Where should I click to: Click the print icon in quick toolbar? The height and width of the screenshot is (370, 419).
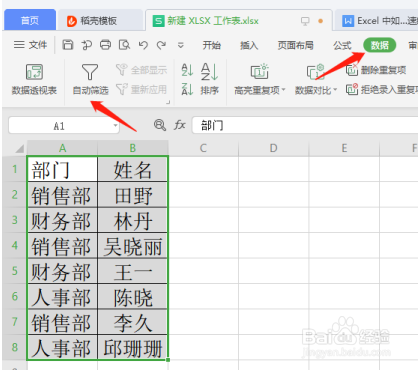pyautogui.click(x=105, y=45)
